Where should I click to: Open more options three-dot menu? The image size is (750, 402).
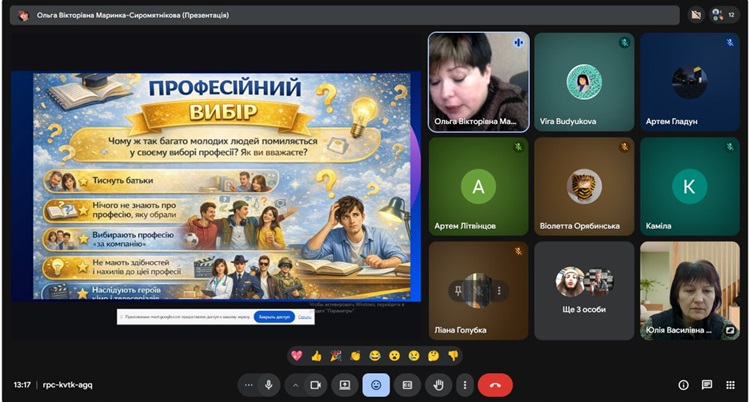tap(464, 384)
